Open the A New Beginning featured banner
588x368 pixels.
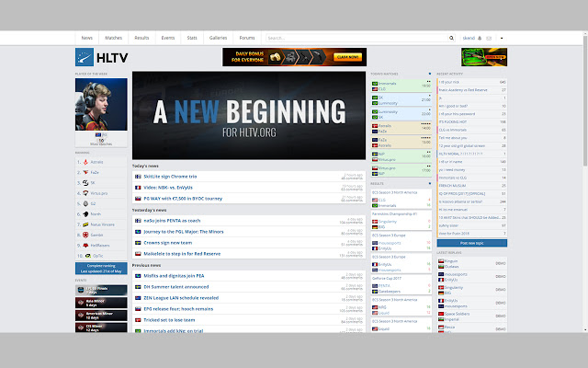249,116
